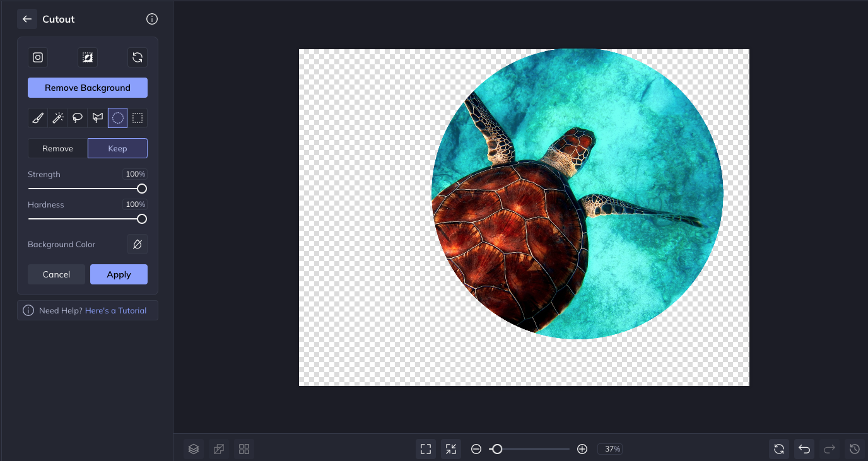Select the Lasso selection tool
Image resolution: width=868 pixels, height=461 pixels.
pos(78,118)
